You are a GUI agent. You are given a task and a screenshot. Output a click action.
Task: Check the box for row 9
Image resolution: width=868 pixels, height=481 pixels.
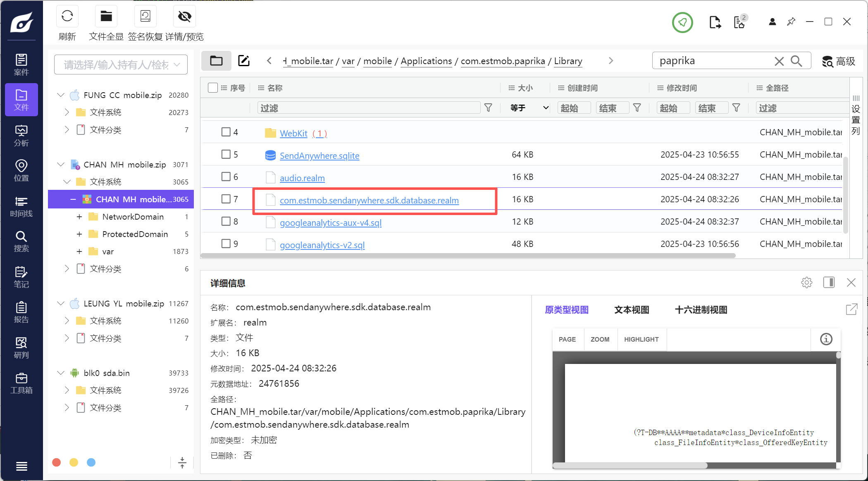(226, 244)
